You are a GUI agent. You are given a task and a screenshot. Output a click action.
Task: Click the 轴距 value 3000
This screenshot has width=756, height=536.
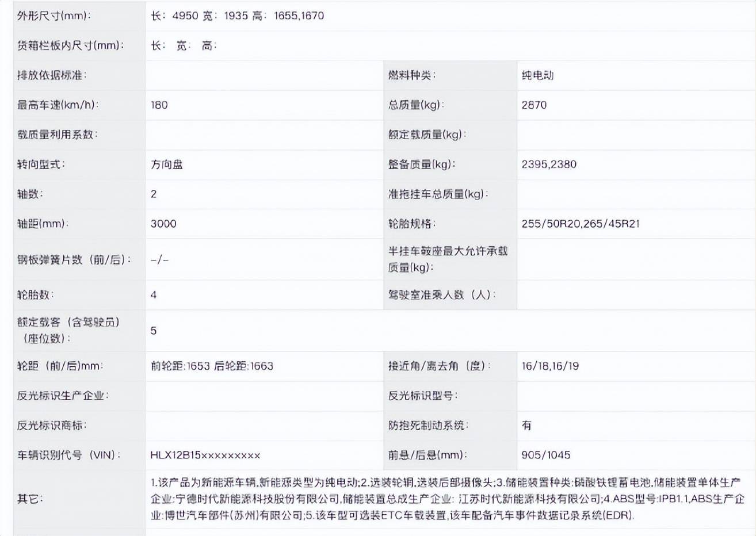(163, 224)
